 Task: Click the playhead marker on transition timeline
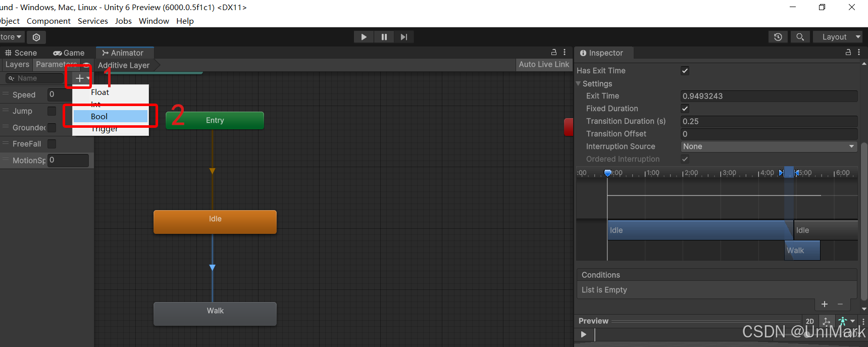click(x=608, y=173)
